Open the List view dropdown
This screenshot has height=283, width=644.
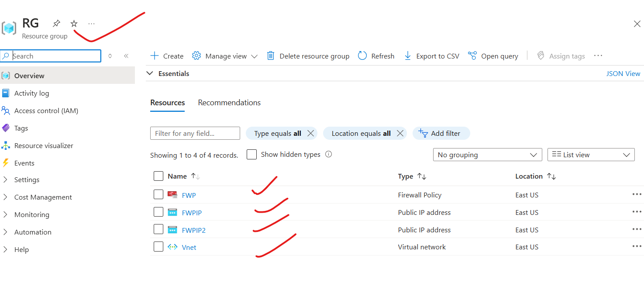pos(591,155)
